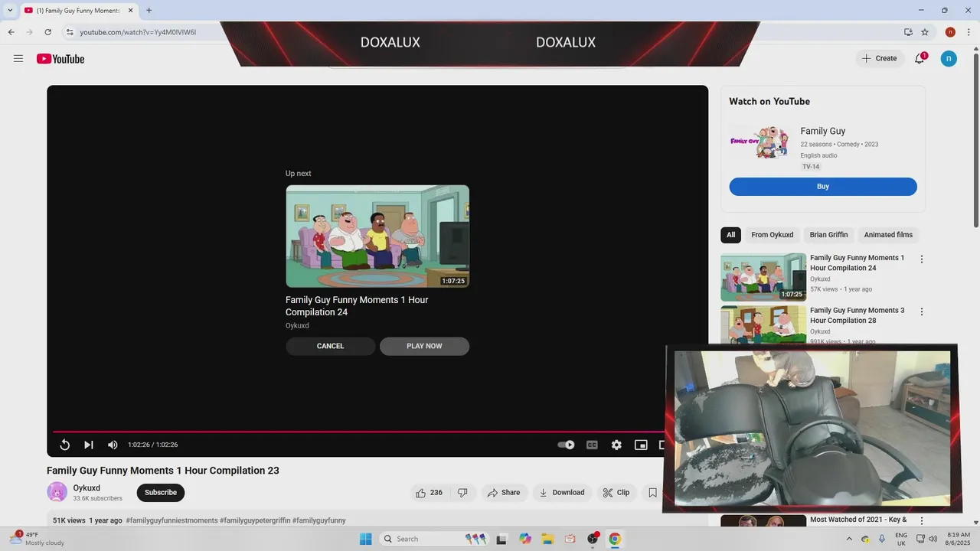Image resolution: width=980 pixels, height=551 pixels.
Task: Click the Create button
Action: tap(879, 58)
